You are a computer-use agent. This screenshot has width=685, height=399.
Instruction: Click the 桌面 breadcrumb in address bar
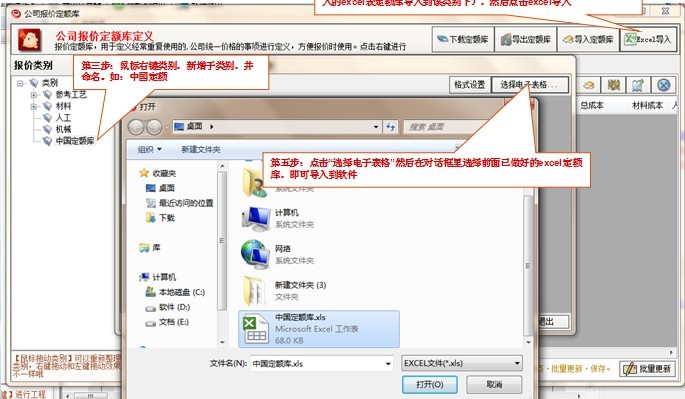coord(194,127)
